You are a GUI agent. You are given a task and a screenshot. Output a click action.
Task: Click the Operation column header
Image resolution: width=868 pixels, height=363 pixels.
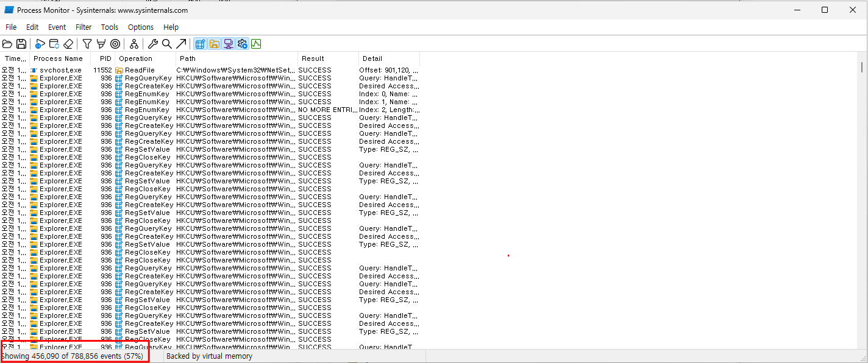tap(145, 58)
